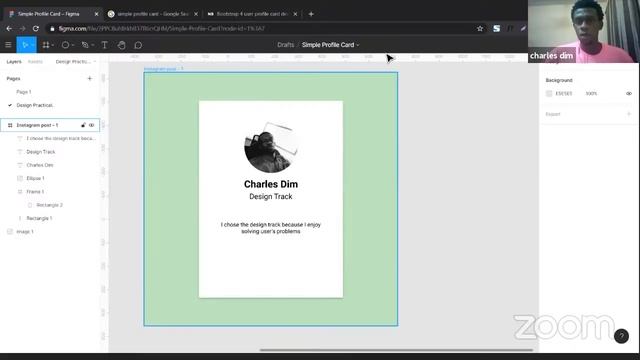Reload the page with the refresh icon
640x360 pixels.
36,29
